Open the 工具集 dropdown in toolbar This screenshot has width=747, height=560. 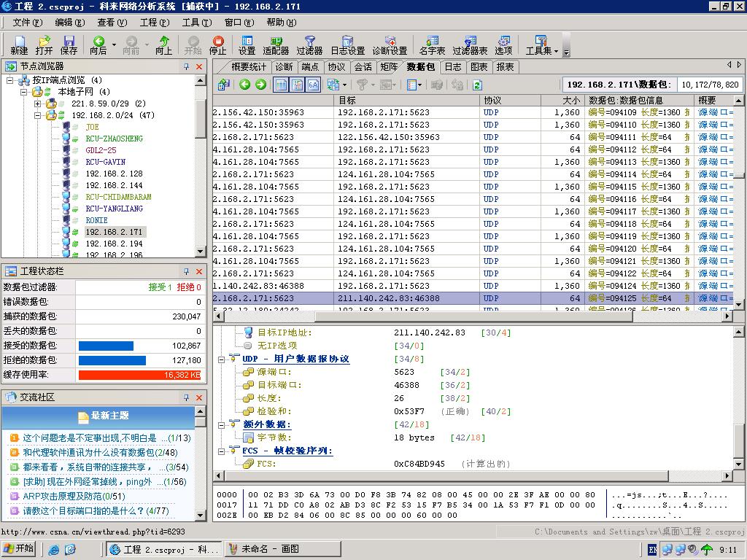555,51
